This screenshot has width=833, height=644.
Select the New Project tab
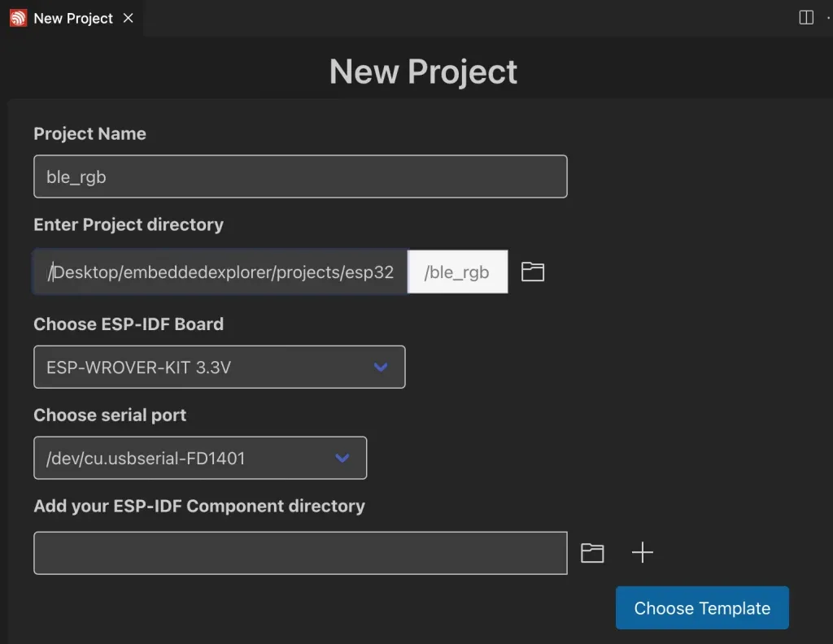coord(72,17)
